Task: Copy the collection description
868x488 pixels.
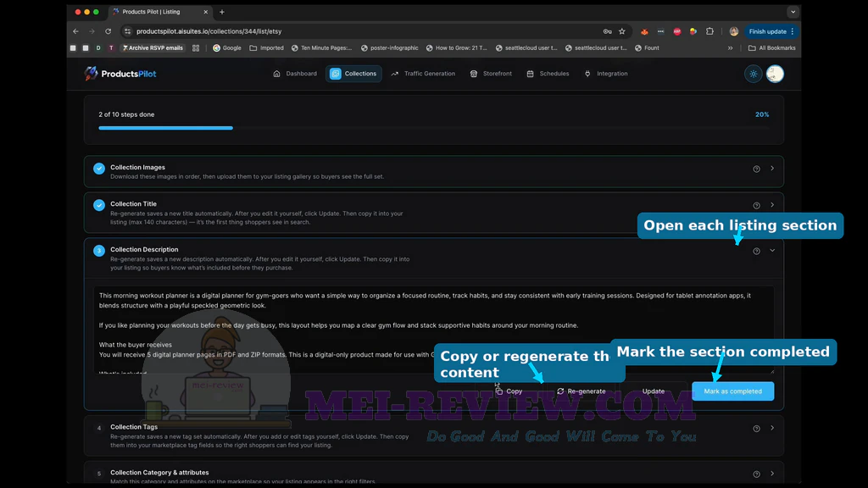Action: tap(509, 391)
